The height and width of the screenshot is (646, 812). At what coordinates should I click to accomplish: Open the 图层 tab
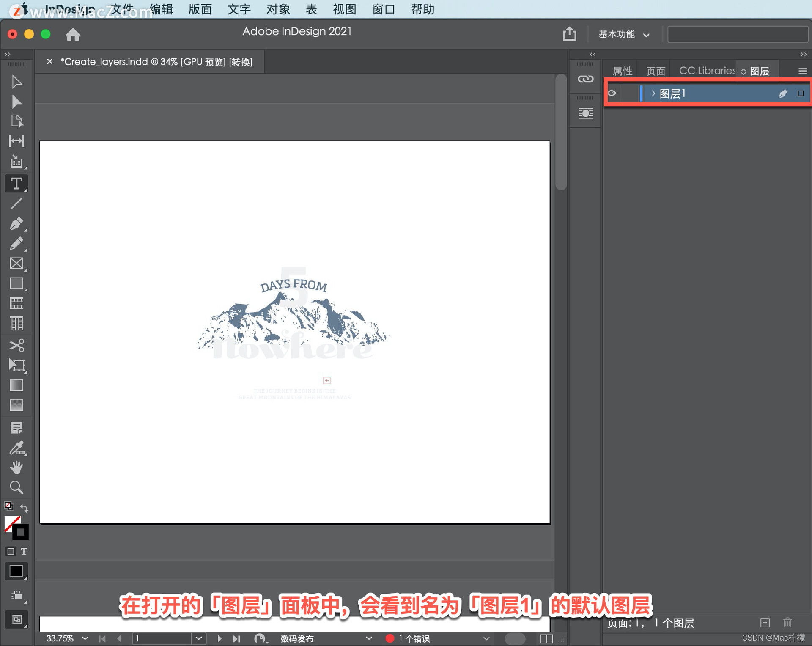(761, 70)
